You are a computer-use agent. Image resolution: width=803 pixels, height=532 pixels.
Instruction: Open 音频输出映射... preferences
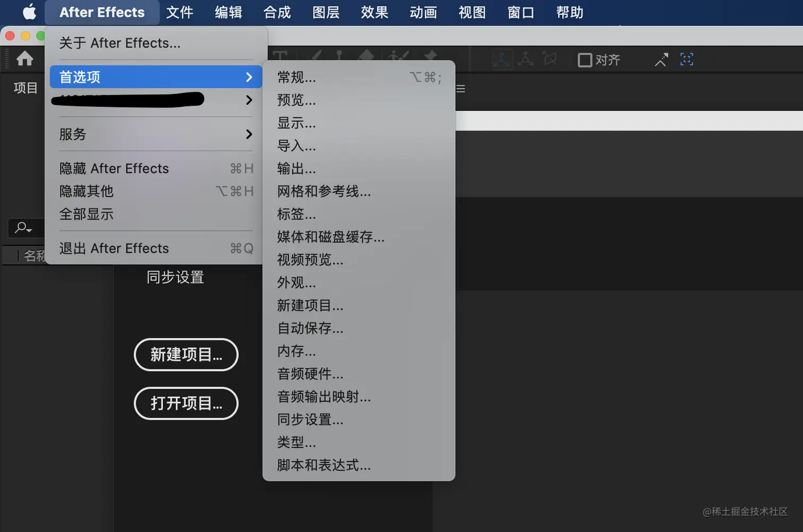359,397
